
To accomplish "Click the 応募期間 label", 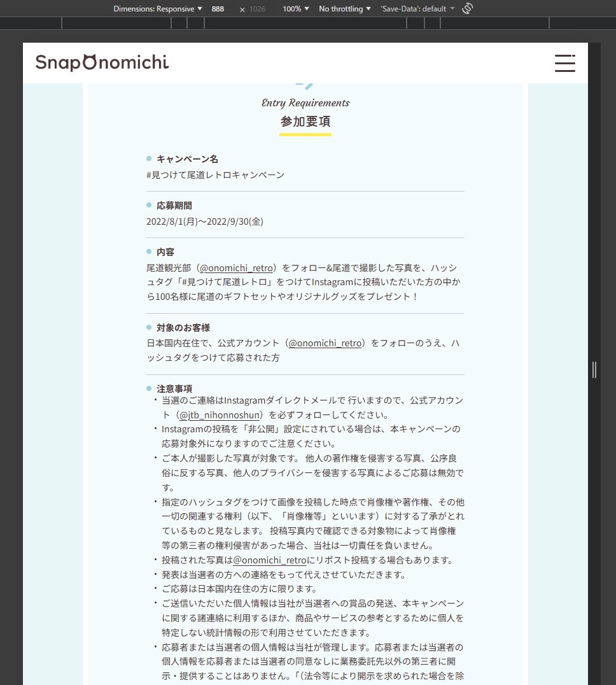I will (x=174, y=206).
